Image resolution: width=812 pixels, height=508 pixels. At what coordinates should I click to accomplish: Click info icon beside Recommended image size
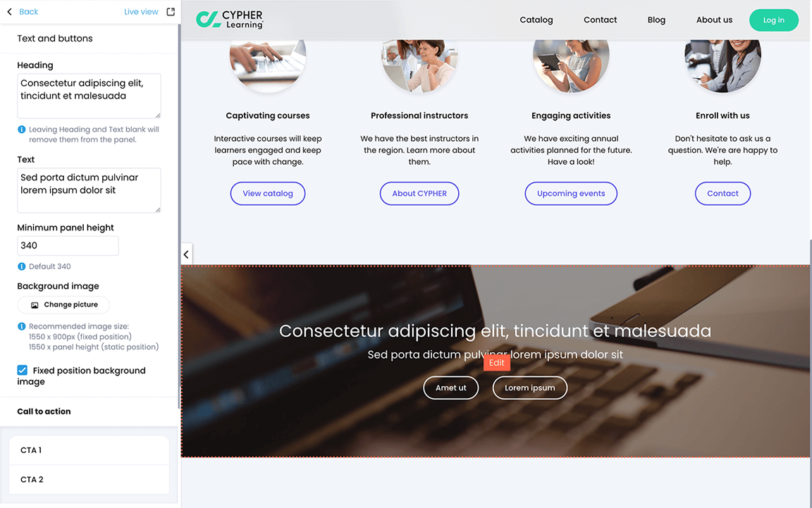[22, 326]
